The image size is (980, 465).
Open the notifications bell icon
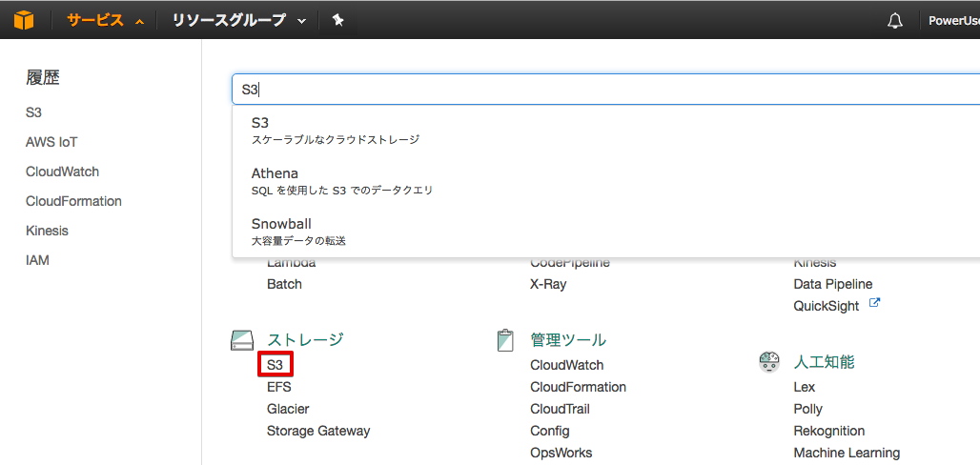click(895, 21)
